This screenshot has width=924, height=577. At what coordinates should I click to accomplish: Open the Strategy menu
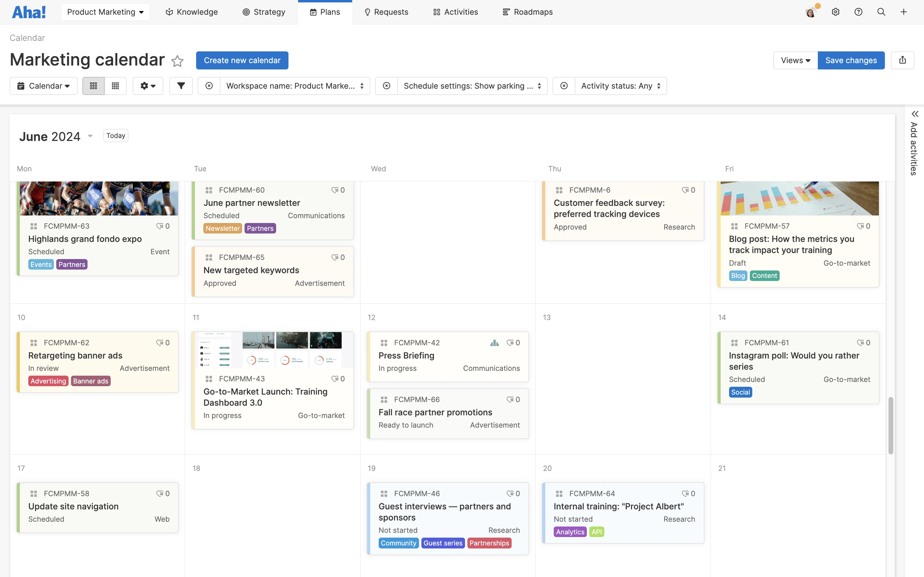(x=264, y=12)
